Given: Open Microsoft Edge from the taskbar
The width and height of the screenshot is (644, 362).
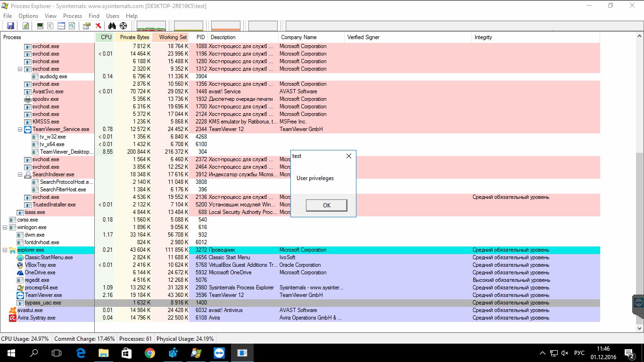Looking at the screenshot, I should click(x=81, y=353).
